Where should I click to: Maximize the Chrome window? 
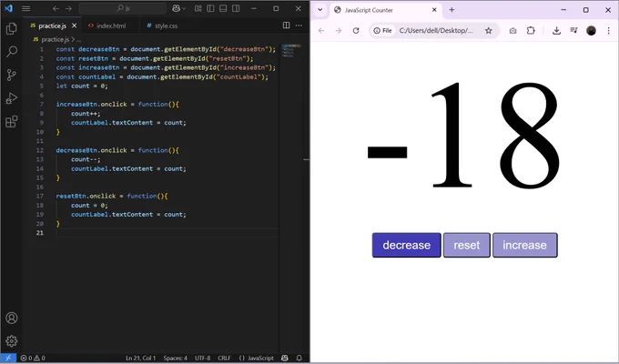586,10
